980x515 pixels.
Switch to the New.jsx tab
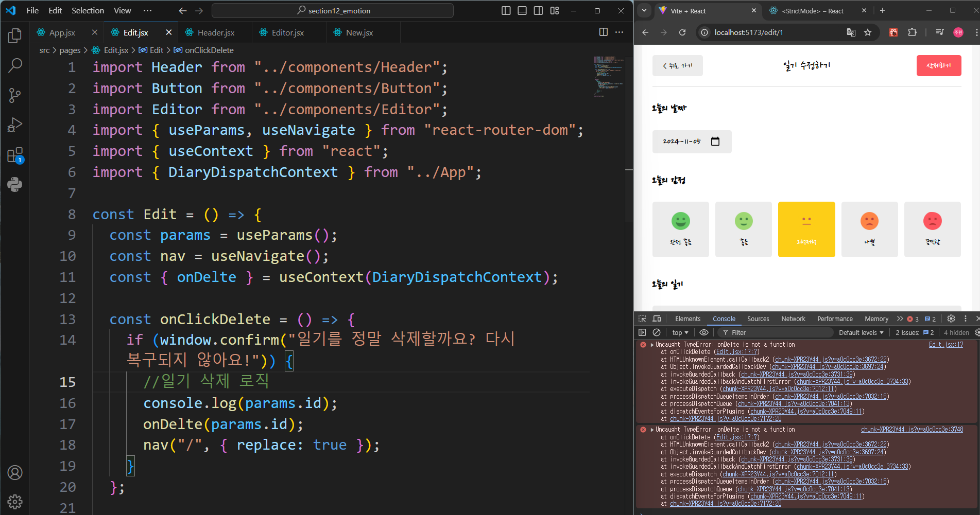coord(359,32)
